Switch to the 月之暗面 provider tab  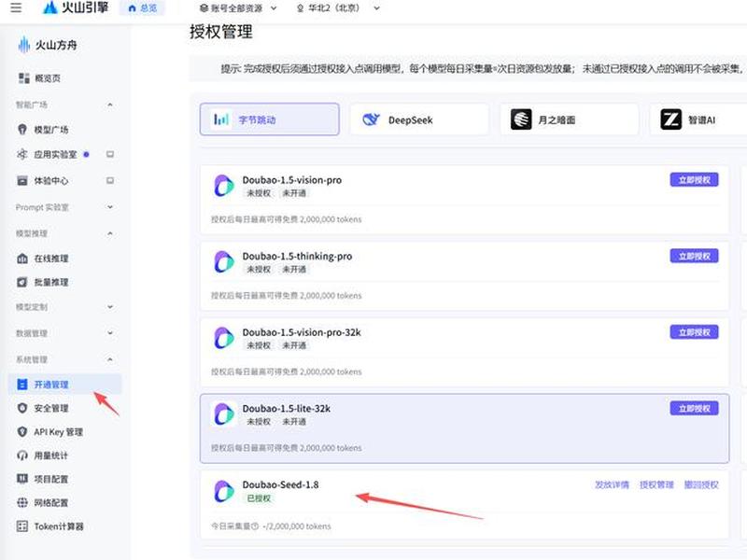pos(570,119)
